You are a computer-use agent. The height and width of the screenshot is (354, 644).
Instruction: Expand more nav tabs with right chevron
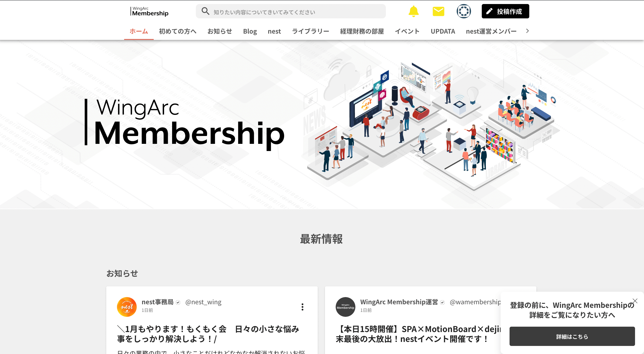pos(527,31)
